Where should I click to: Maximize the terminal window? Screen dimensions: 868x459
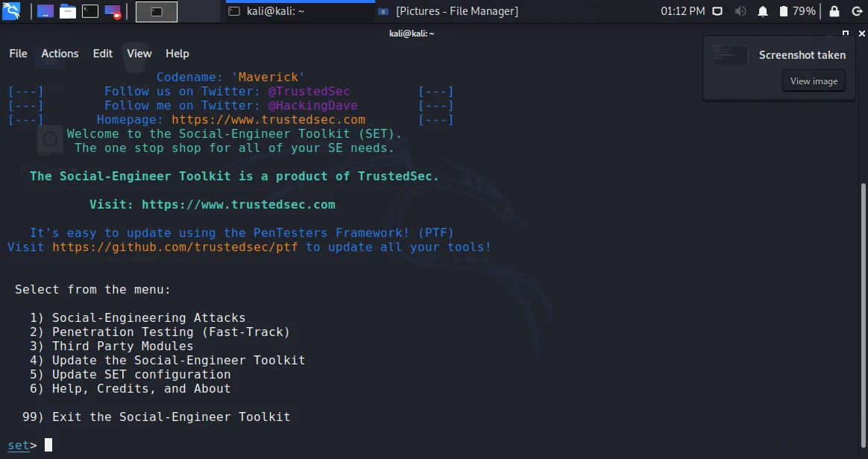[x=846, y=34]
